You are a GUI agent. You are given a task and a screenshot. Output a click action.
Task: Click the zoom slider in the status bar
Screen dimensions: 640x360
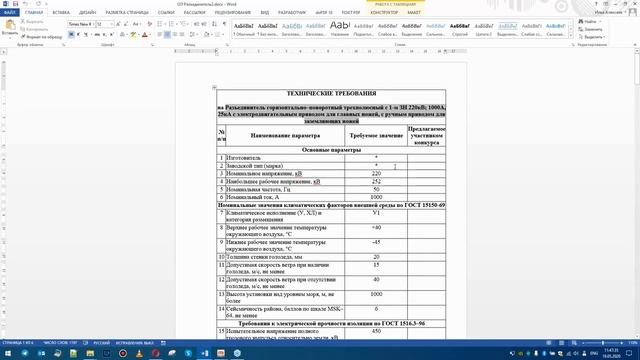pyautogui.click(x=603, y=343)
